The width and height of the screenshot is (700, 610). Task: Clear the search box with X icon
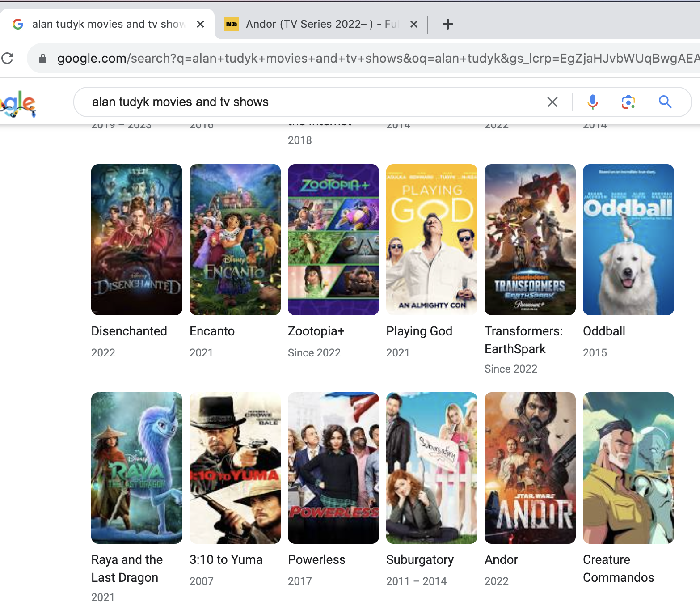tap(552, 102)
